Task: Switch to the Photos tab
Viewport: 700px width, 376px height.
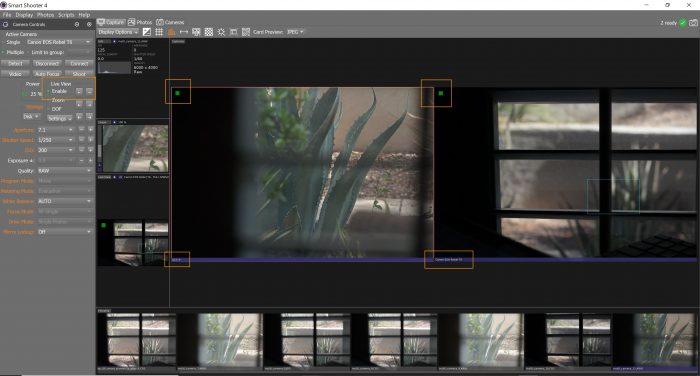Action: pos(140,22)
